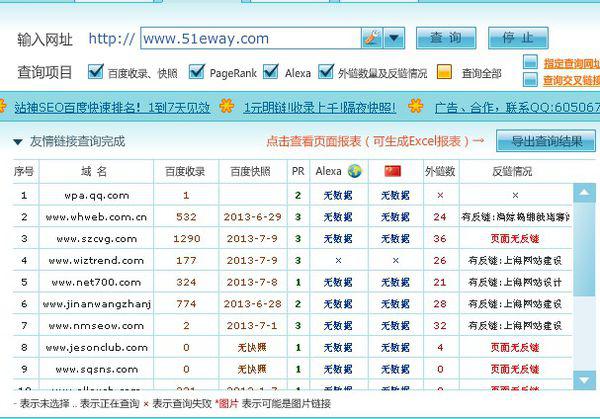
Task: Select the www.nmseow.com domain cell
Action: [x=96, y=326]
